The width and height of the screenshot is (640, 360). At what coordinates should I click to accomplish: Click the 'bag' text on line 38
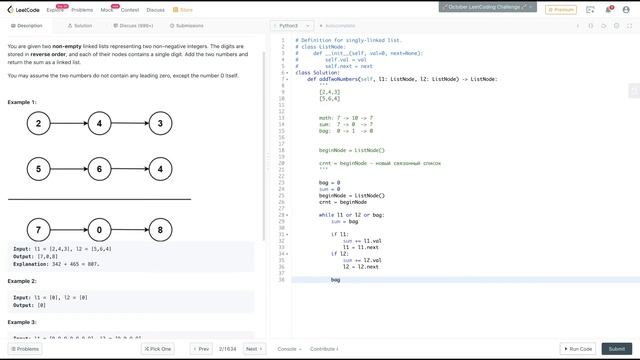336,280
